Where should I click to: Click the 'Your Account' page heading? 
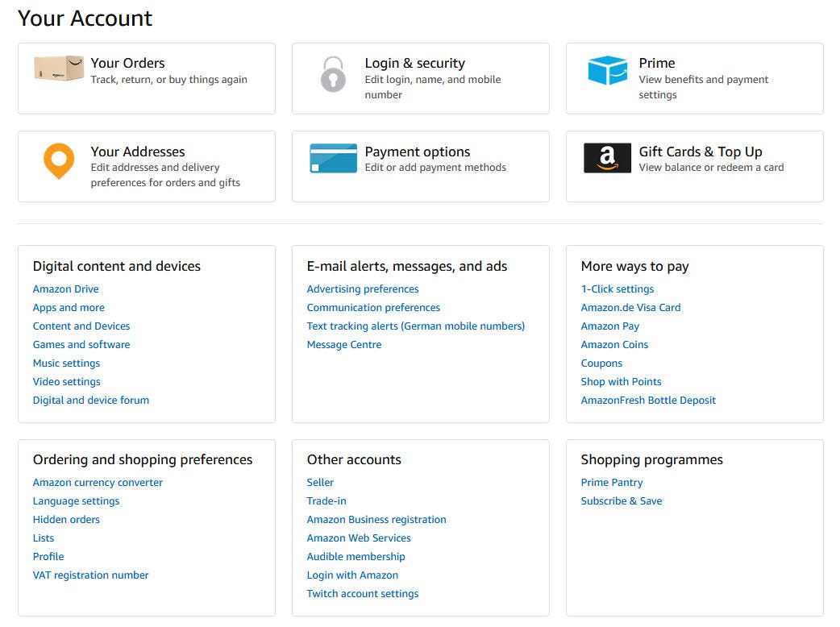85,19
